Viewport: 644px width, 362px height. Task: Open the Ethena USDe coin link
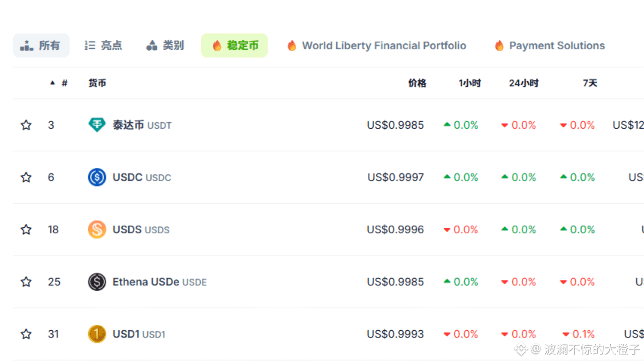[146, 282]
